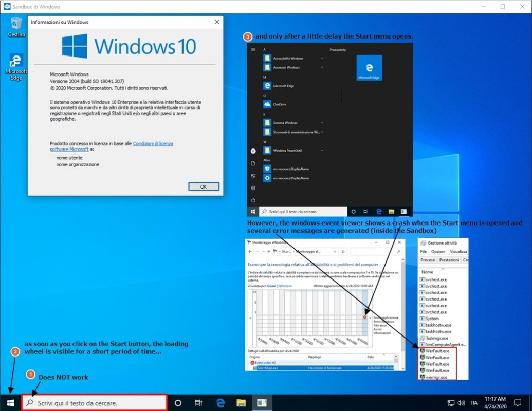
Task: Click search field in Monitoraggio affidabilità window
Action: point(376,252)
